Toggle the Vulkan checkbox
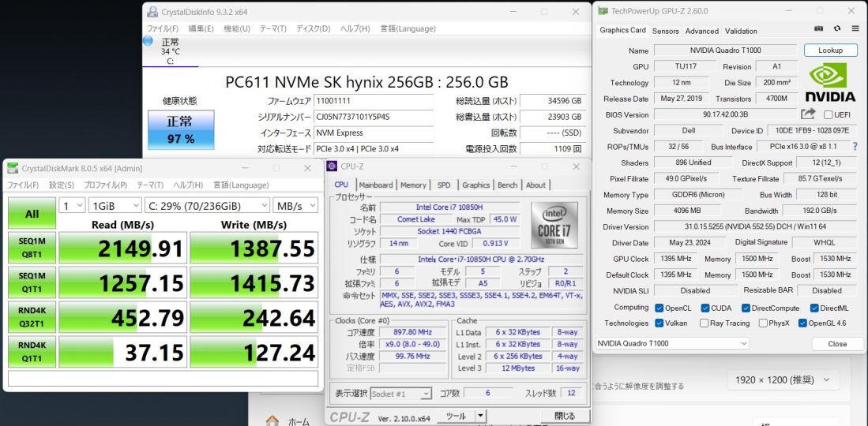The height and width of the screenshot is (426, 868). 659,323
